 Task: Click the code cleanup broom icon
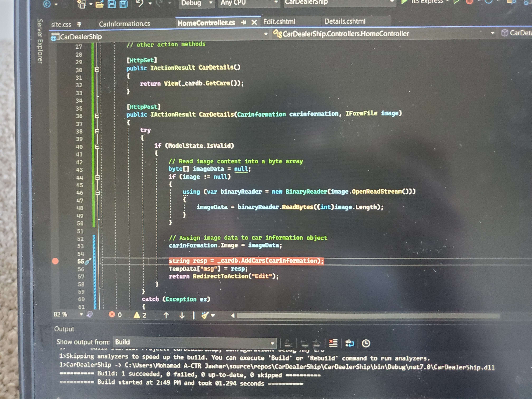[205, 315]
